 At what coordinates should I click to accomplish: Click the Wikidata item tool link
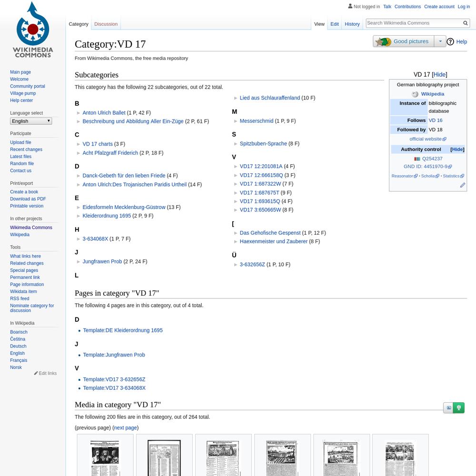coord(23,291)
